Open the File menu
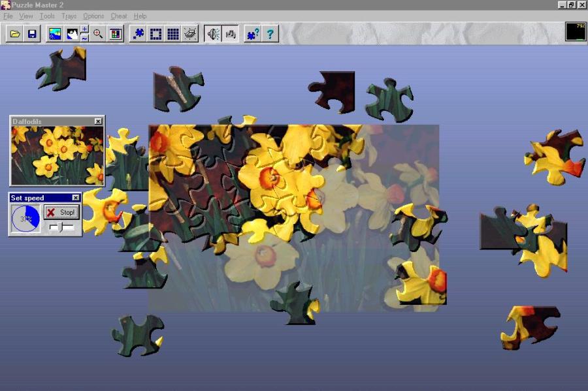 click(x=8, y=16)
